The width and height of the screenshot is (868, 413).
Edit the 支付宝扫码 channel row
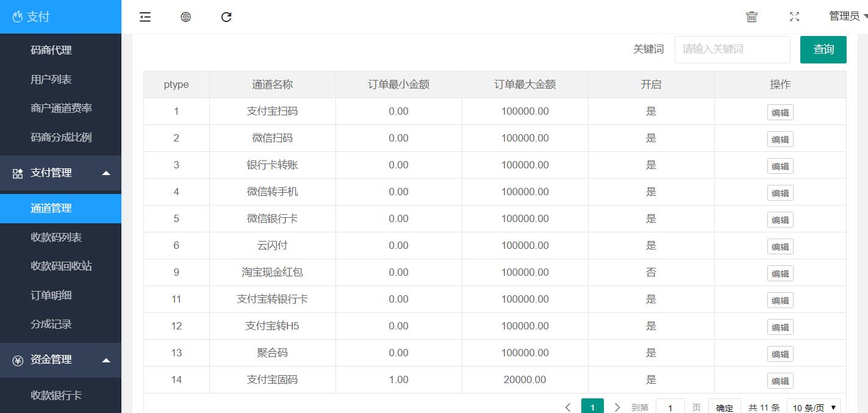point(780,112)
